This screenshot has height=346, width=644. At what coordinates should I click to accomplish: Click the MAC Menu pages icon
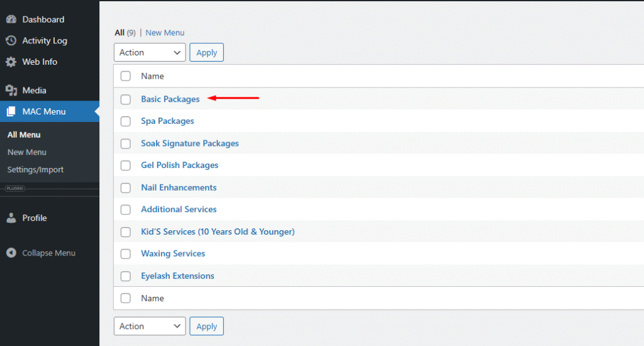pyautogui.click(x=11, y=112)
